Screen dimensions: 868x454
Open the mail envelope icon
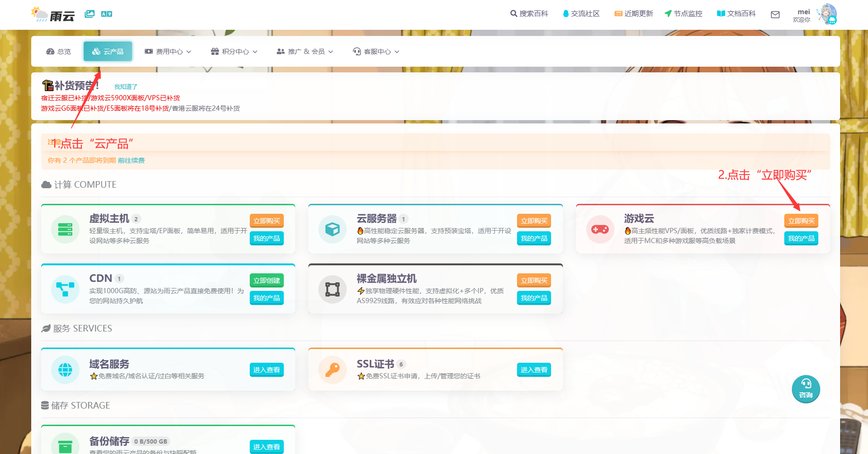[x=775, y=15]
